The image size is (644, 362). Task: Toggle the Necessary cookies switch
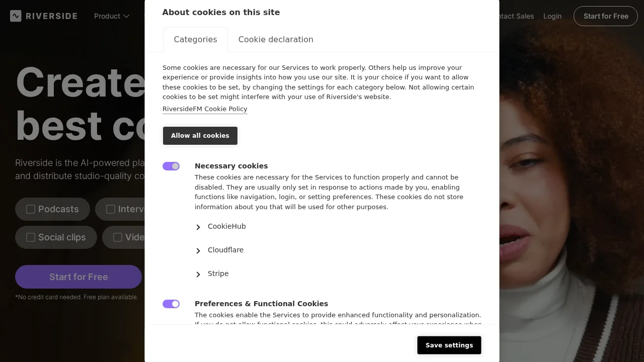coord(171,166)
